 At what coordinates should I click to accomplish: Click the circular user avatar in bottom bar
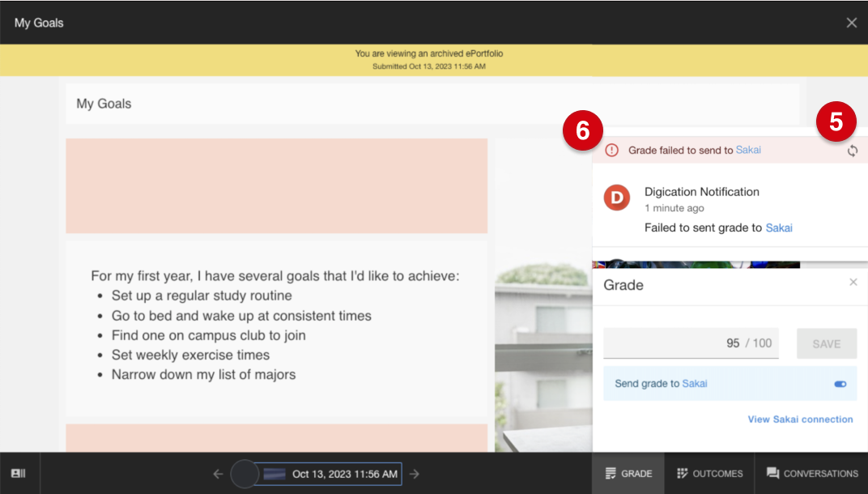[x=245, y=474]
